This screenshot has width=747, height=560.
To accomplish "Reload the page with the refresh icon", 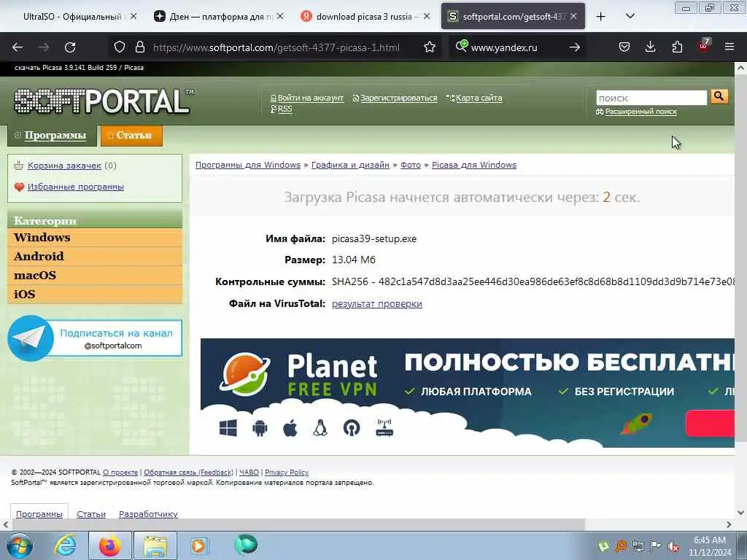I will (70, 47).
